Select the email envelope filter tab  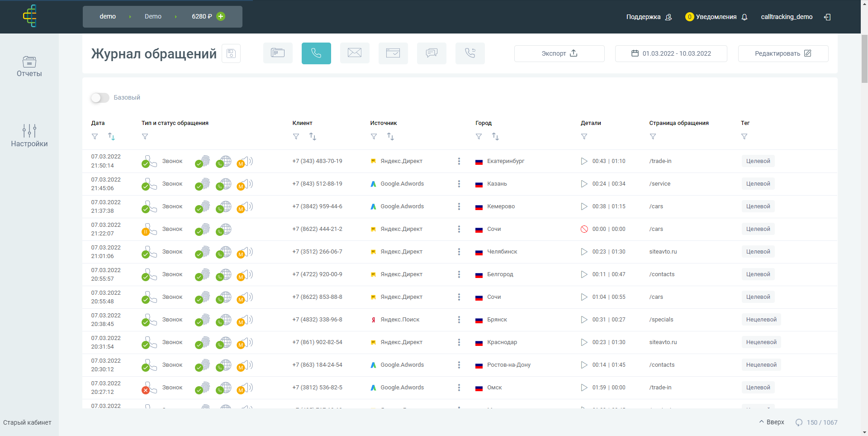(x=355, y=53)
